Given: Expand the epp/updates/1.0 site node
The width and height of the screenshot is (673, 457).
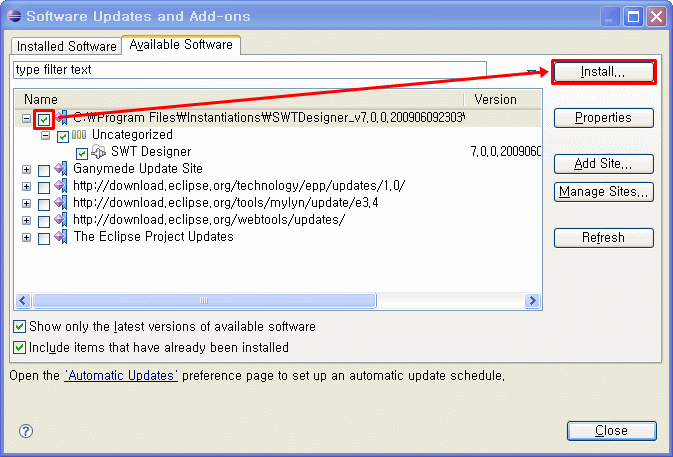Looking at the screenshot, I should coord(26,187).
